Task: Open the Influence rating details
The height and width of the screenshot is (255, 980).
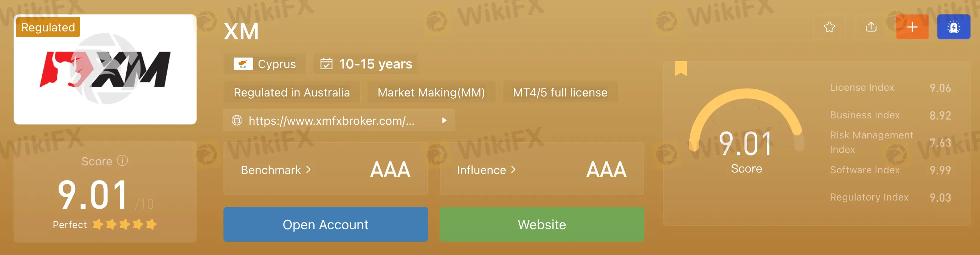Action: click(486, 170)
